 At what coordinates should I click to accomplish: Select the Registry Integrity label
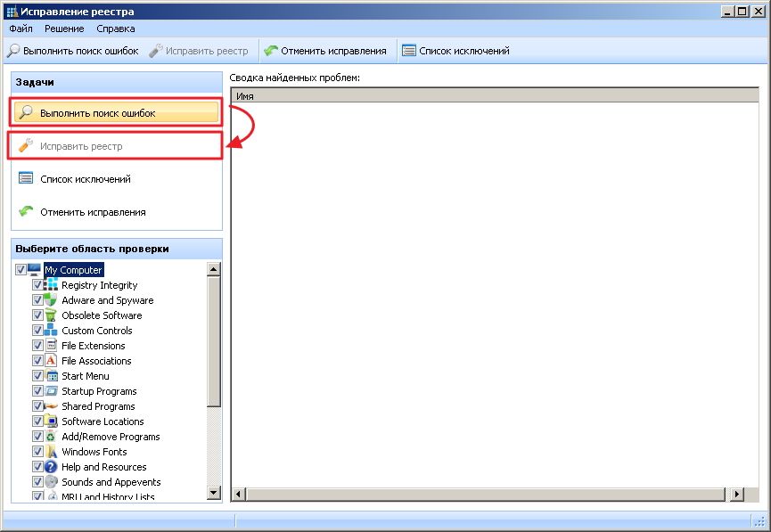99,284
